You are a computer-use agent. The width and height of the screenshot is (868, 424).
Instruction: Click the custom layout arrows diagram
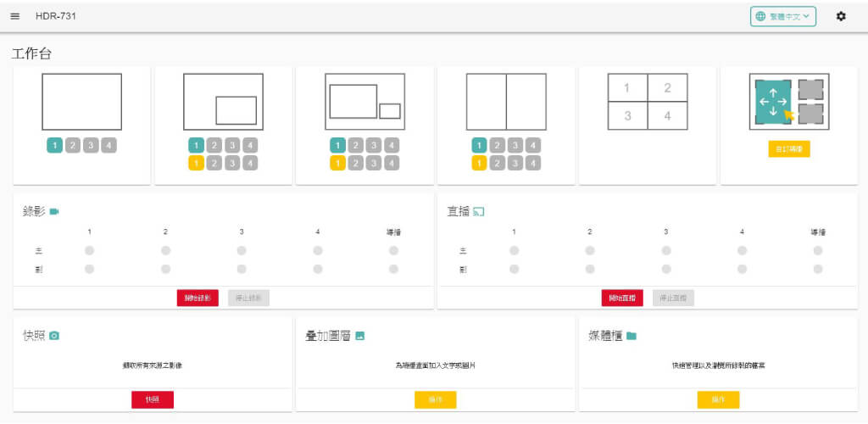click(x=789, y=102)
